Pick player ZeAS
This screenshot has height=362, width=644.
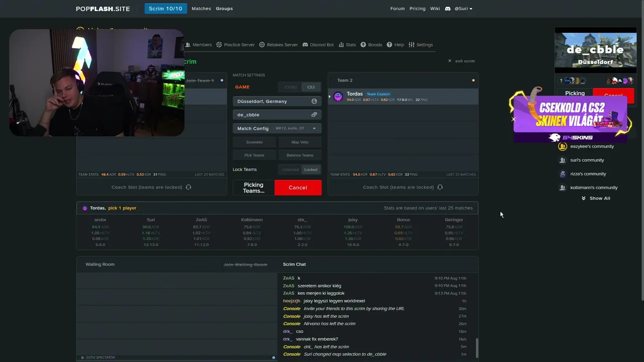pos(201,232)
